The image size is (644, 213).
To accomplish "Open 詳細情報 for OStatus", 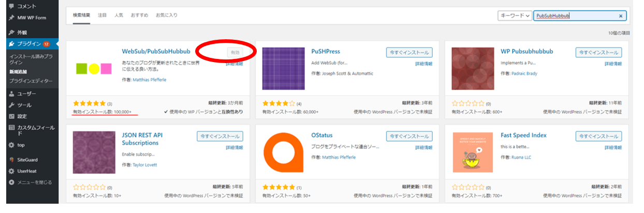I will pos(423,148).
